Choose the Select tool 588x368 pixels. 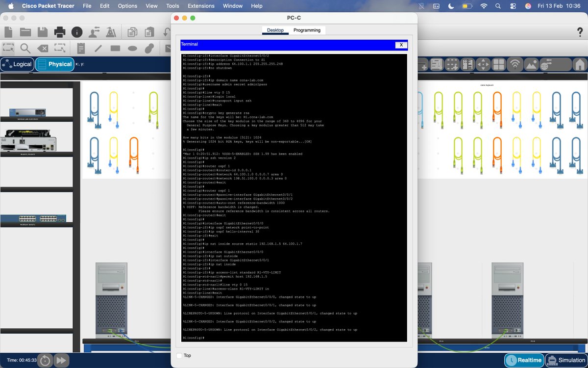[8, 48]
